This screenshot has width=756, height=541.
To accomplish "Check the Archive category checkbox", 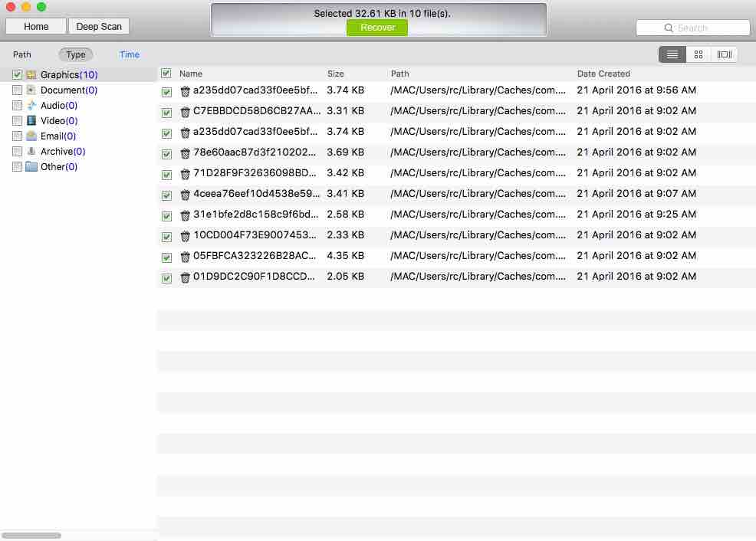I will pyautogui.click(x=17, y=151).
